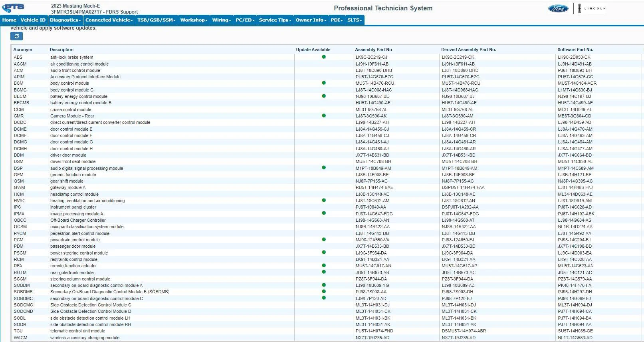Click the Description column header
The width and height of the screenshot is (644, 342).
pos(61,50)
